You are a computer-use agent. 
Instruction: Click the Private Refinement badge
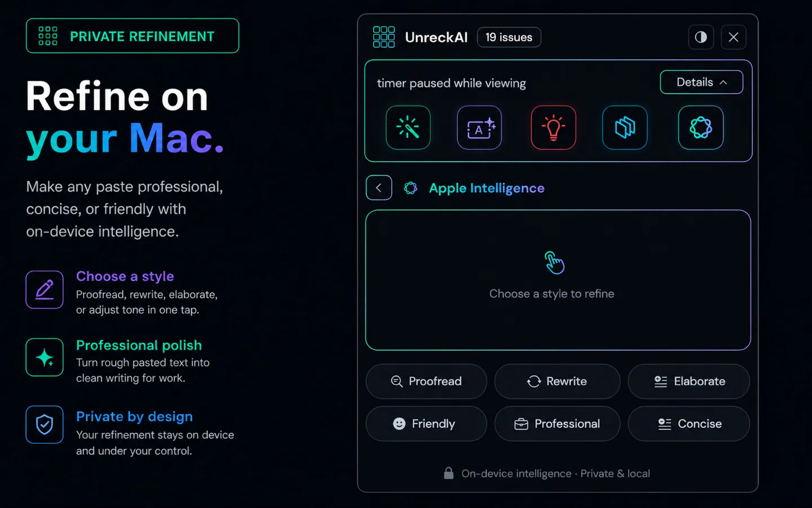pos(133,36)
